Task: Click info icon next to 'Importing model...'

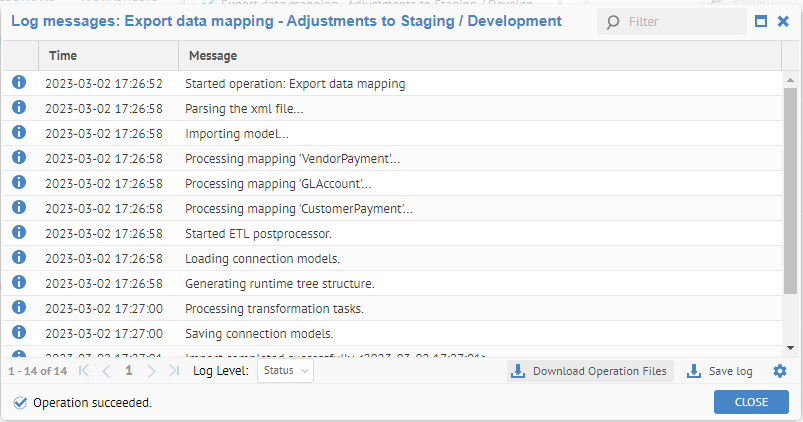Action: (18, 133)
